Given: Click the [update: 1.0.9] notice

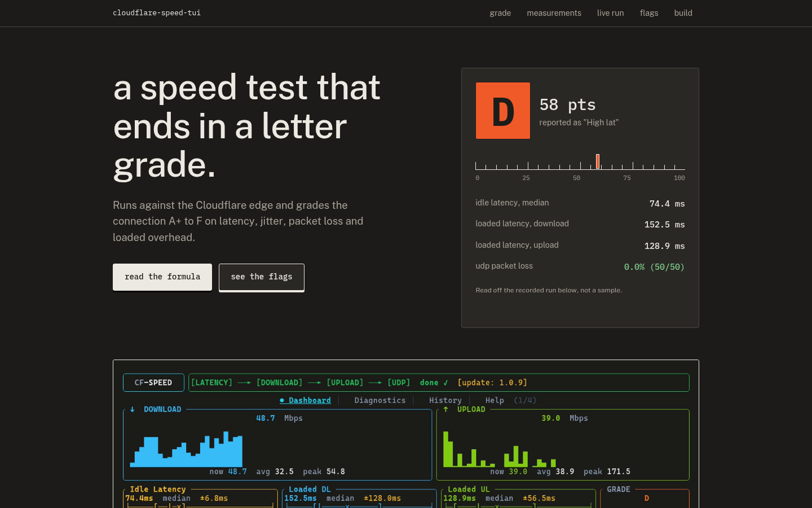Looking at the screenshot, I should coord(492,383).
